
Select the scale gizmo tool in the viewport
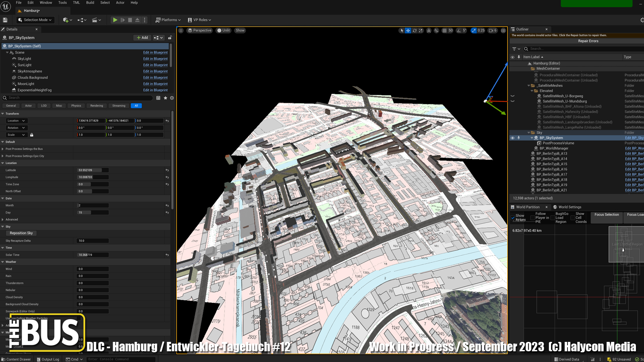(x=421, y=31)
